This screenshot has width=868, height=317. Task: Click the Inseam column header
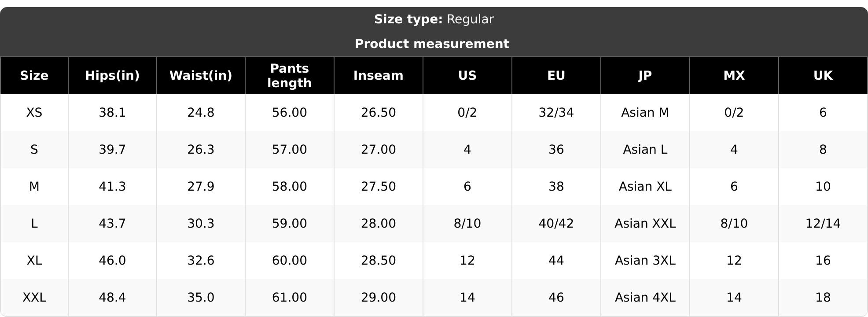click(x=379, y=76)
